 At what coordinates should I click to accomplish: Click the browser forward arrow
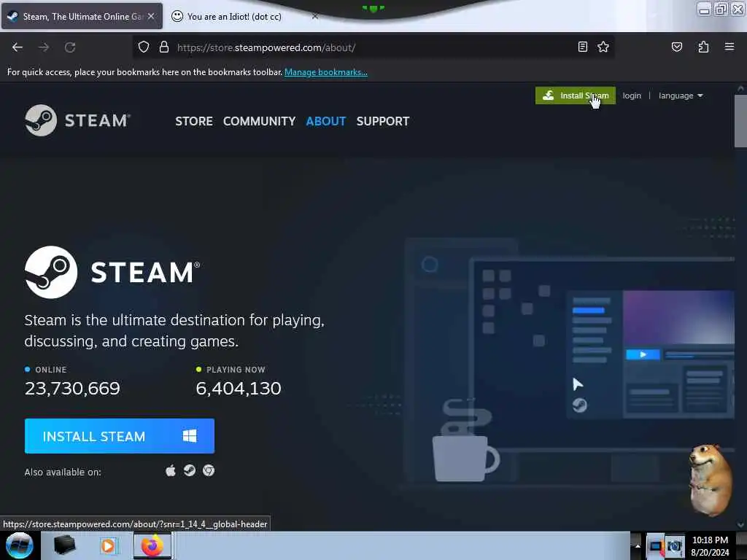44,47
